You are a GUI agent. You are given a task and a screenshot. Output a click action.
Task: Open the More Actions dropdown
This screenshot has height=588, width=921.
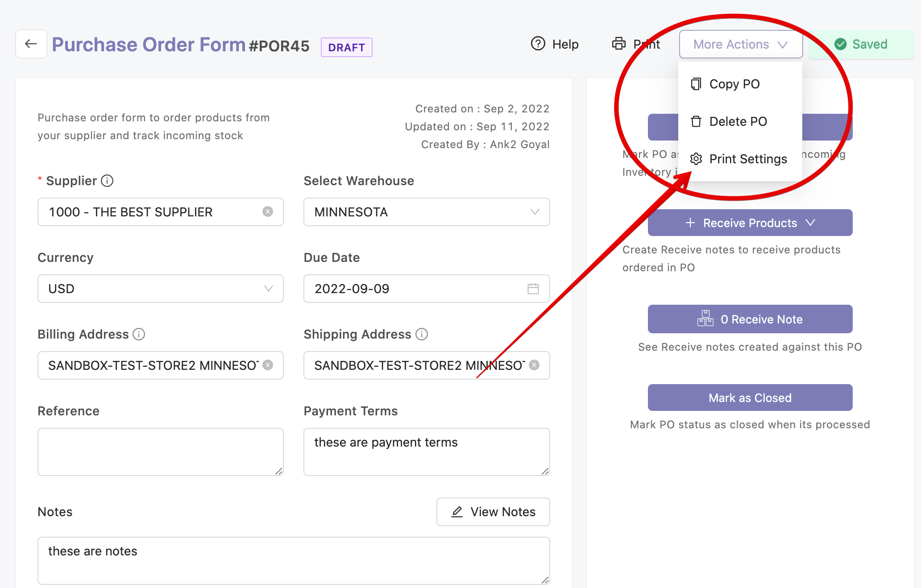tap(740, 44)
